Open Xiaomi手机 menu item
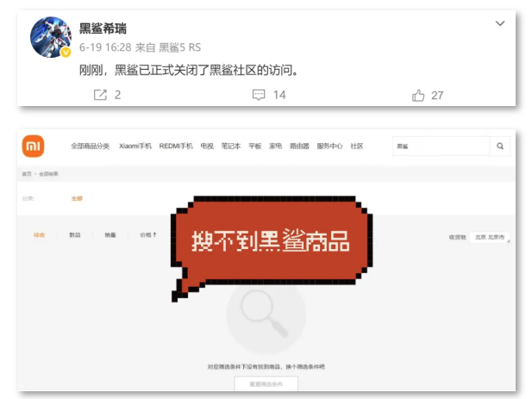This screenshot has height=399, width=532. [135, 147]
